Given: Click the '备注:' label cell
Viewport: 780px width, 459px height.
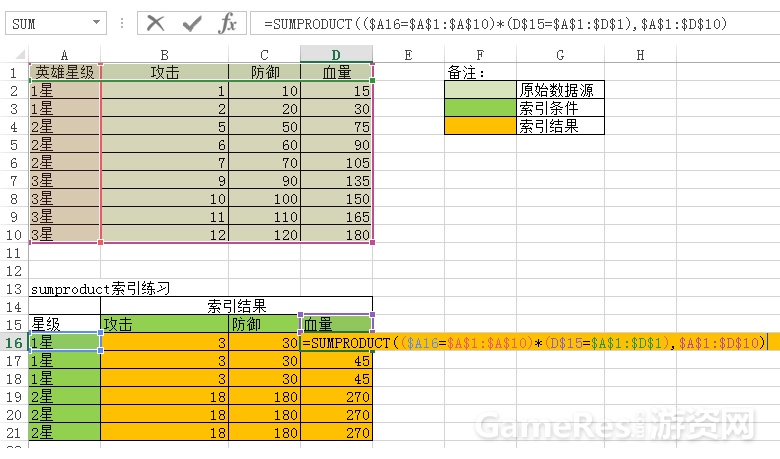Looking at the screenshot, I should (x=480, y=72).
